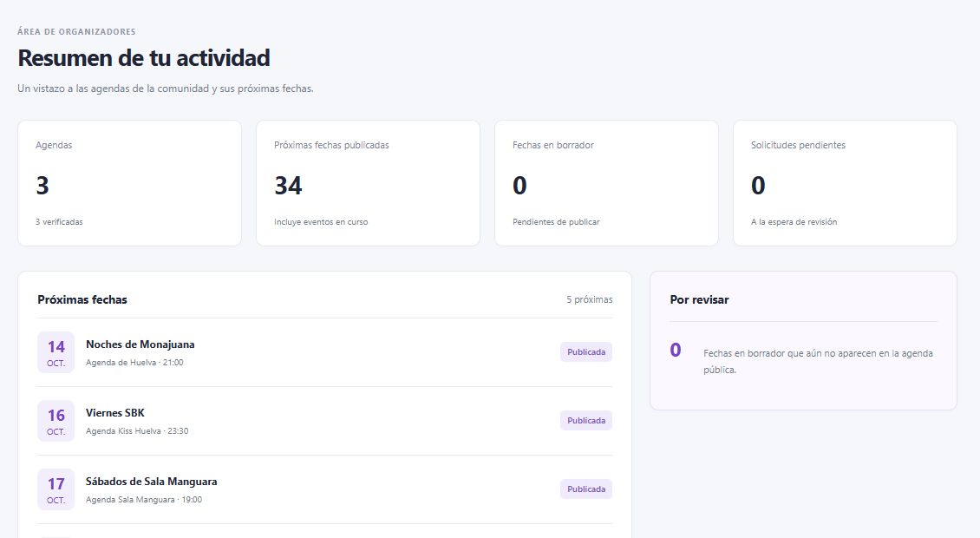The image size is (980, 538).
Task: Click the Publicada badge for Viernes SBK
Action: [x=586, y=421]
